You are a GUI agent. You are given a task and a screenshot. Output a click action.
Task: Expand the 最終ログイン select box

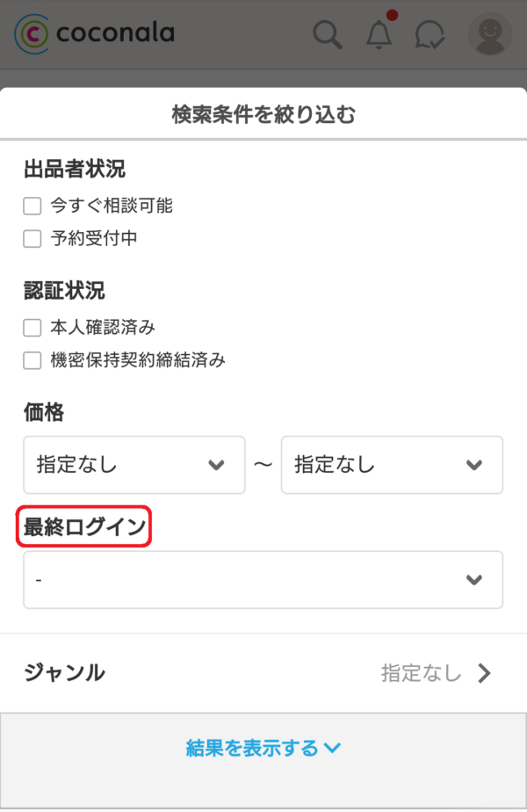[263, 580]
